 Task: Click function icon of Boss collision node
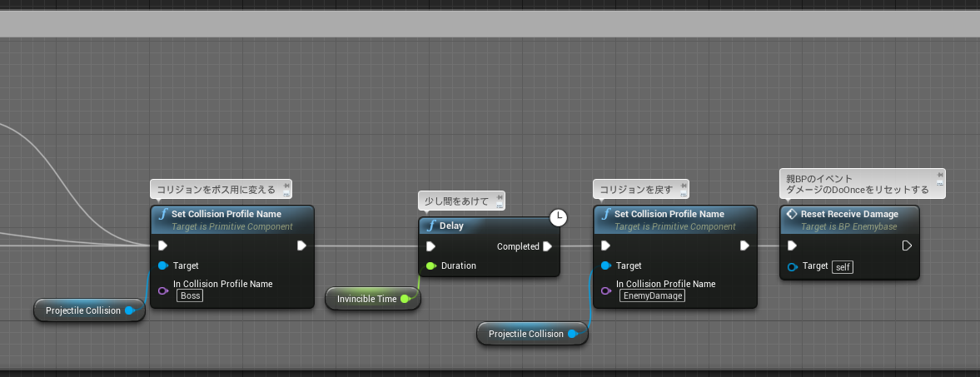coord(164,214)
